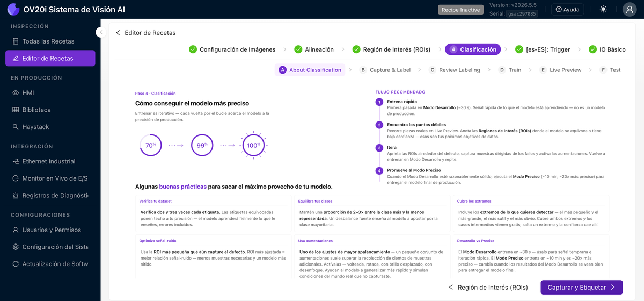This screenshot has height=301, width=644.
Task: Go back using Editor de Recetas arrow
Action: [118, 33]
